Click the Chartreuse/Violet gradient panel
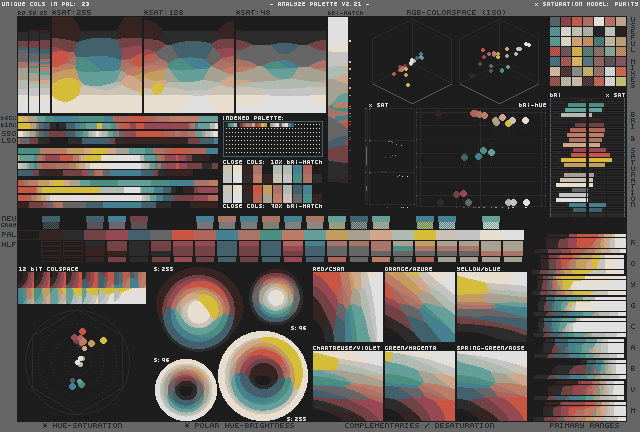This screenshot has height=432, width=640. click(x=347, y=385)
